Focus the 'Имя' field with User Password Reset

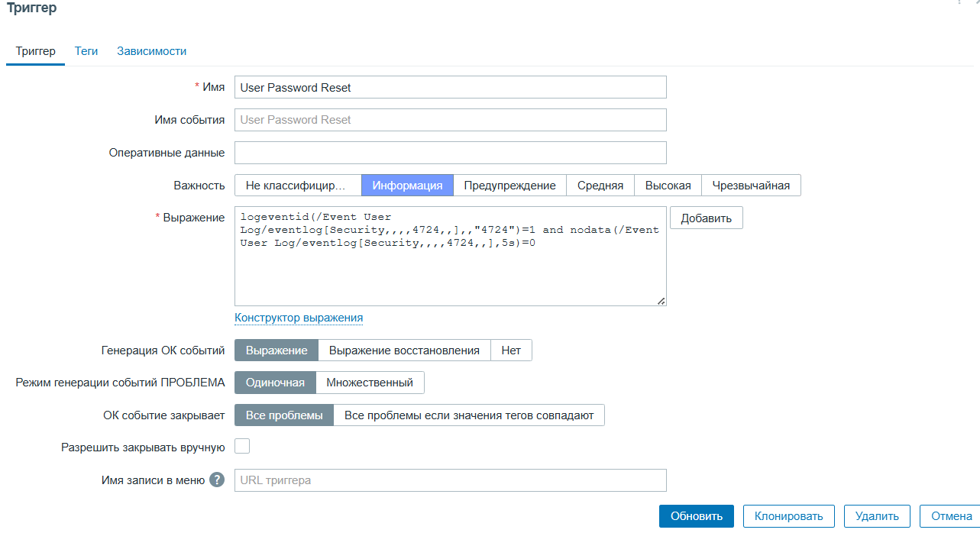450,88
